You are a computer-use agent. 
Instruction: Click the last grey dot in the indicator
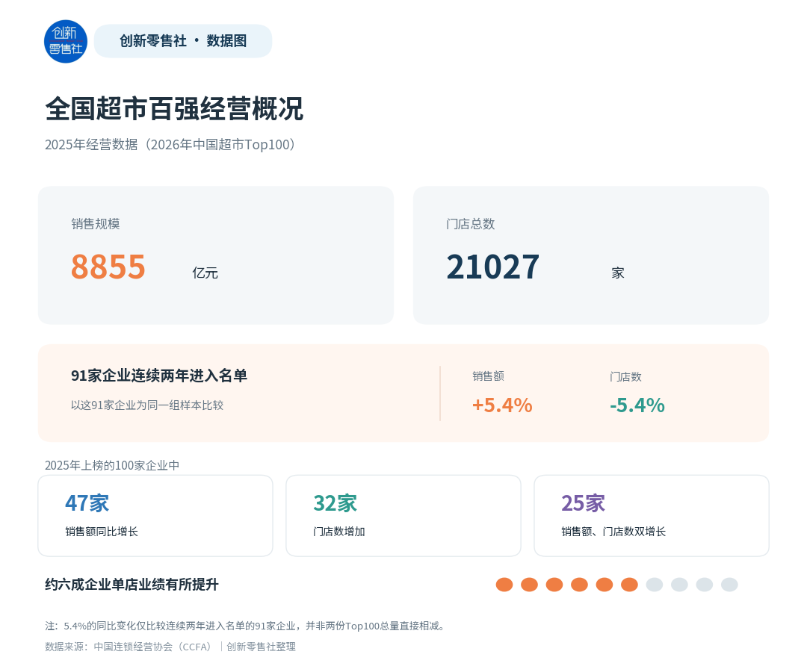click(730, 585)
